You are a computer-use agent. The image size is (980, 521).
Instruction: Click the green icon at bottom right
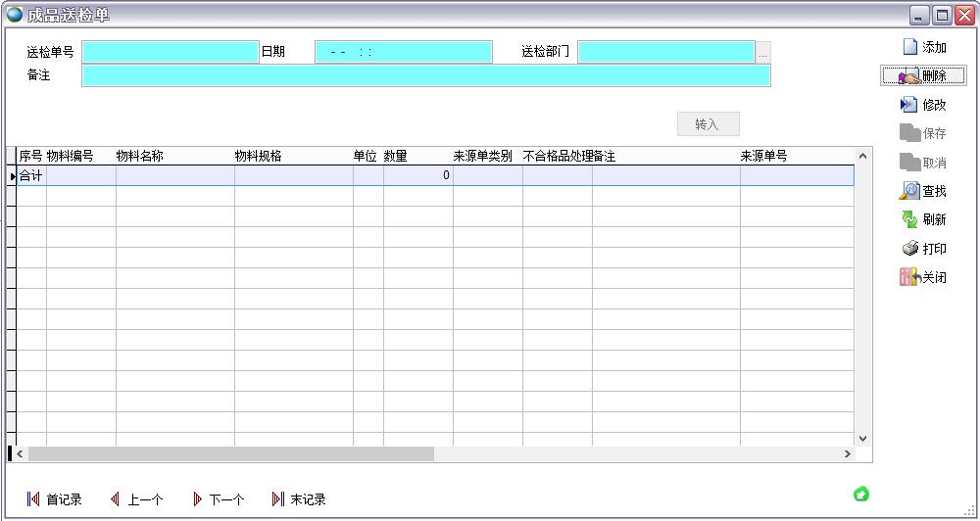coord(861,494)
